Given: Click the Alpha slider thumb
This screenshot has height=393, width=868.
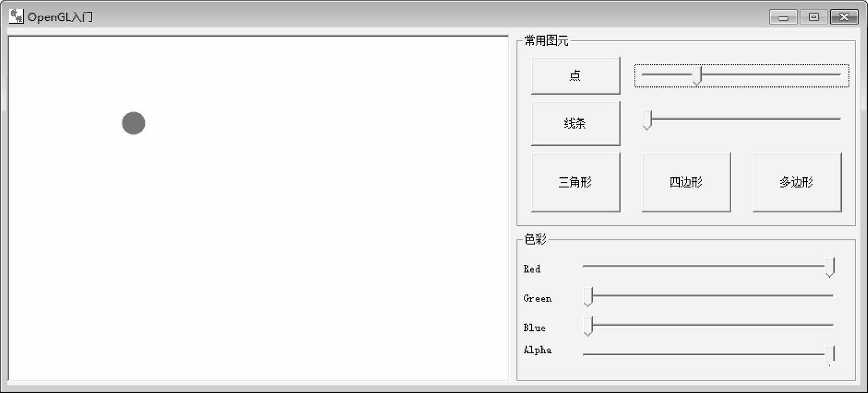Looking at the screenshot, I should pyautogui.click(x=830, y=356).
